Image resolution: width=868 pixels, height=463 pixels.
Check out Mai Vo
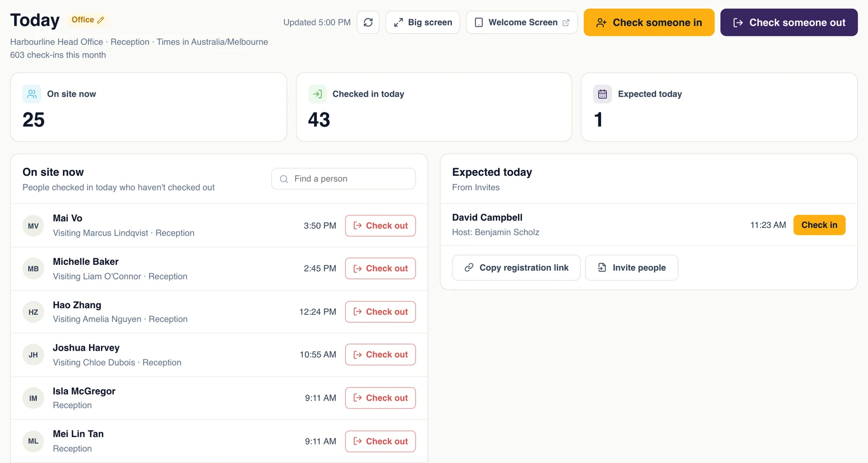tap(380, 226)
